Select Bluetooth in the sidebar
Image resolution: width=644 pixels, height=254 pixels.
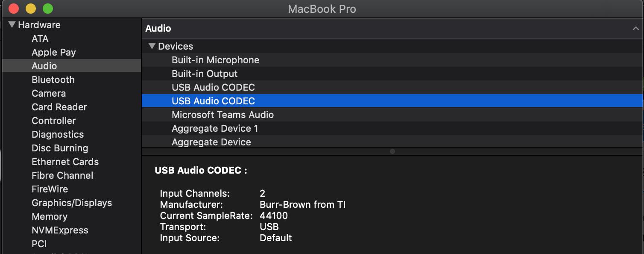53,80
